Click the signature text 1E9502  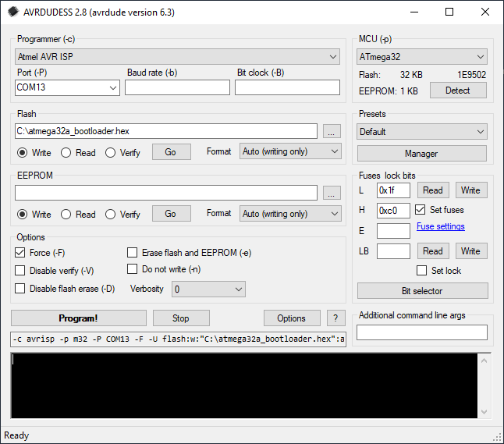point(471,75)
